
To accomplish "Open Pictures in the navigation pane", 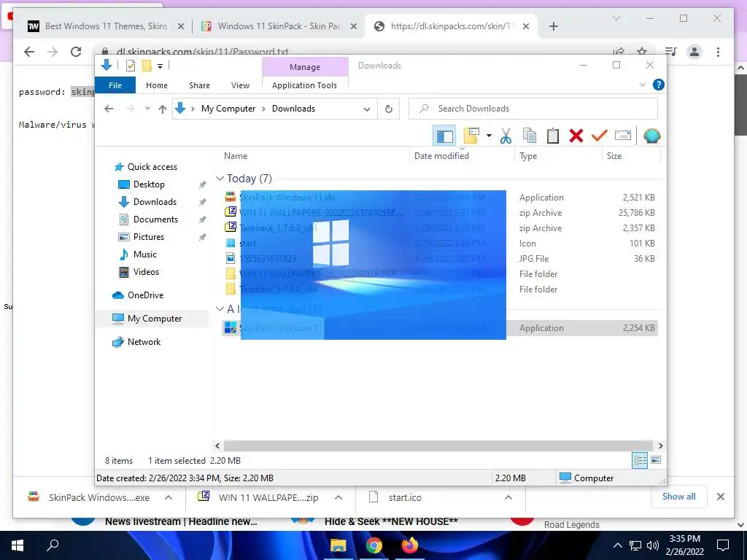I will [x=149, y=237].
